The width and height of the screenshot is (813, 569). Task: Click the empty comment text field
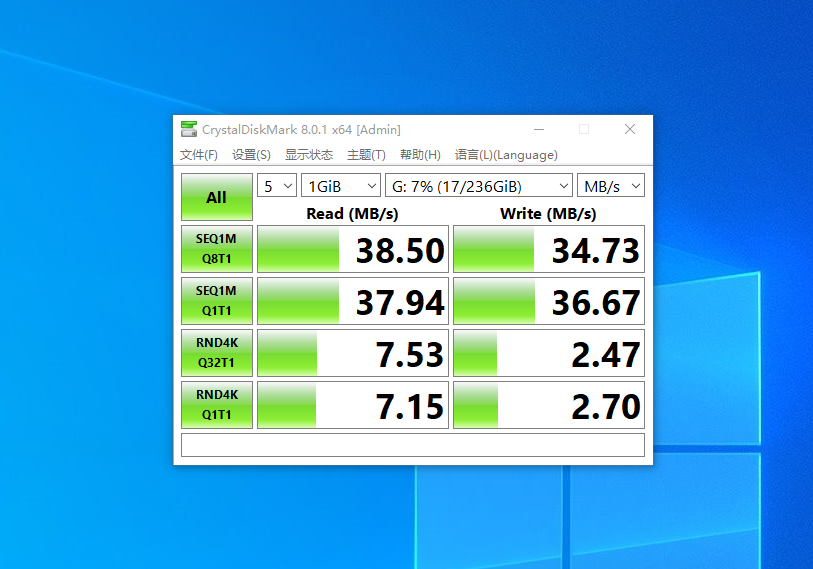pos(413,445)
